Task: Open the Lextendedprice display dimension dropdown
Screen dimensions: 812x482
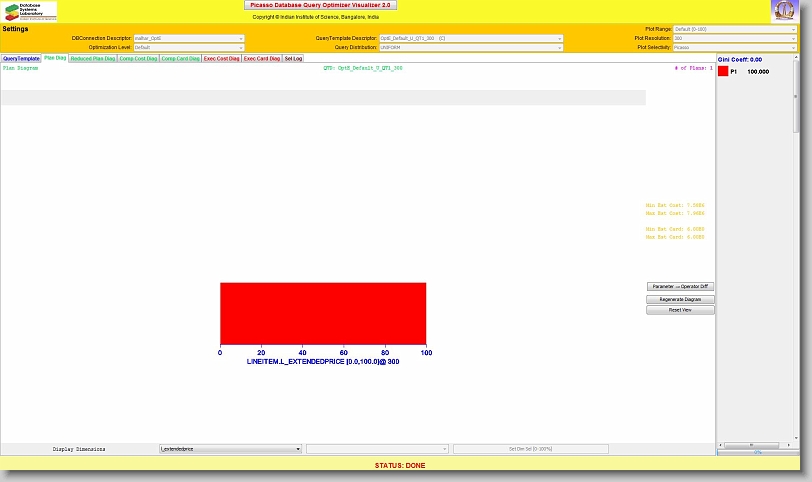Action: coord(230,450)
